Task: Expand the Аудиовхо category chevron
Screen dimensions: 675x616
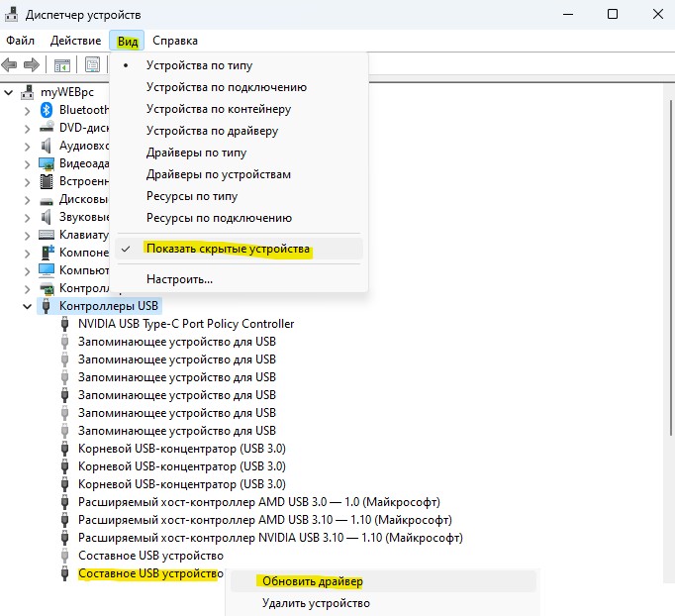Action: 27,147
